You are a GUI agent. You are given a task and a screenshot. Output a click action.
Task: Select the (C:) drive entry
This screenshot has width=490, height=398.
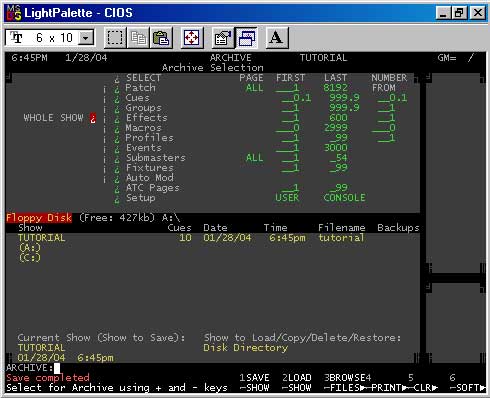tap(30, 258)
